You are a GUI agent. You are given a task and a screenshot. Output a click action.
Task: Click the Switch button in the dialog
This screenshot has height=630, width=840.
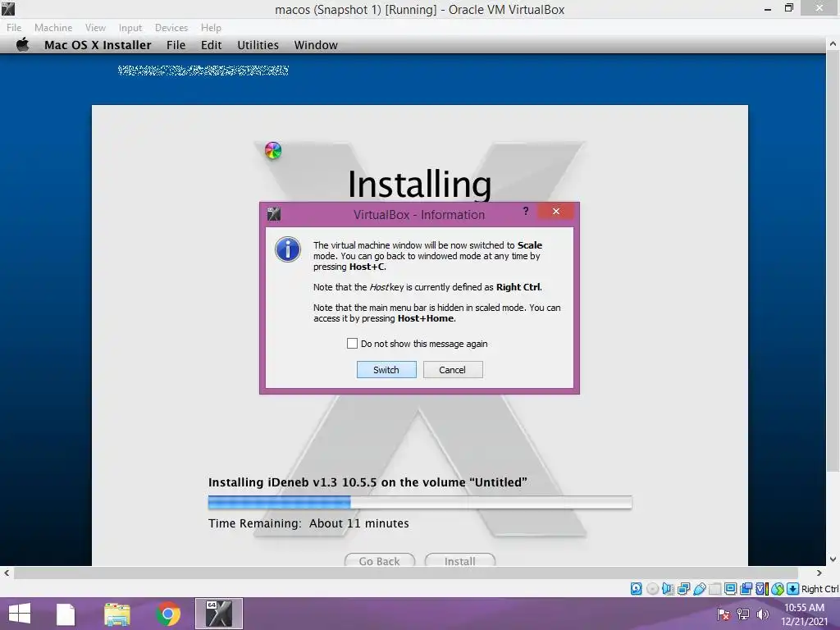click(x=386, y=370)
